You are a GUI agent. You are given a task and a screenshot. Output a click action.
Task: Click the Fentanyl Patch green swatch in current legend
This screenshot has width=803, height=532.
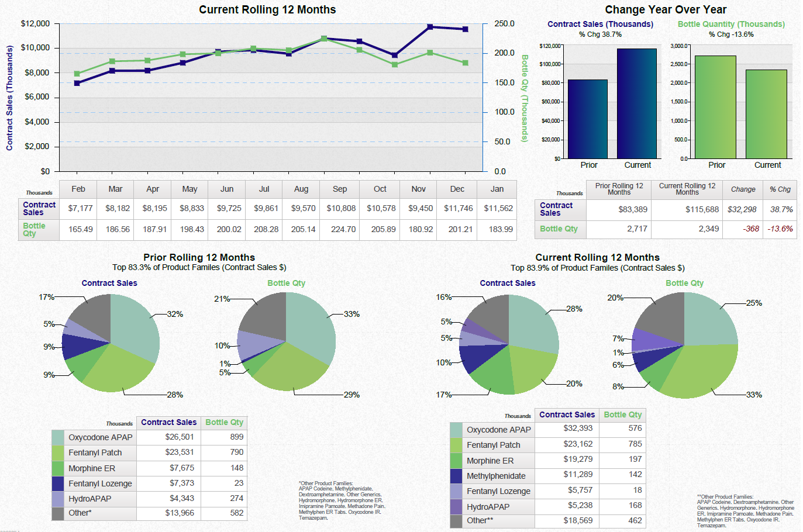pyautogui.click(x=456, y=445)
